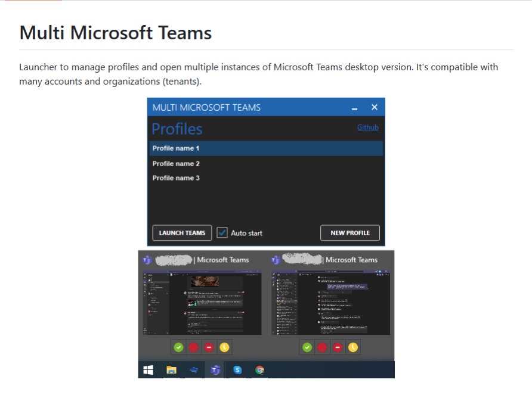532x395 pixels.
Task: Close the Multi Microsoft Teams launcher window
Action: pyautogui.click(x=375, y=107)
